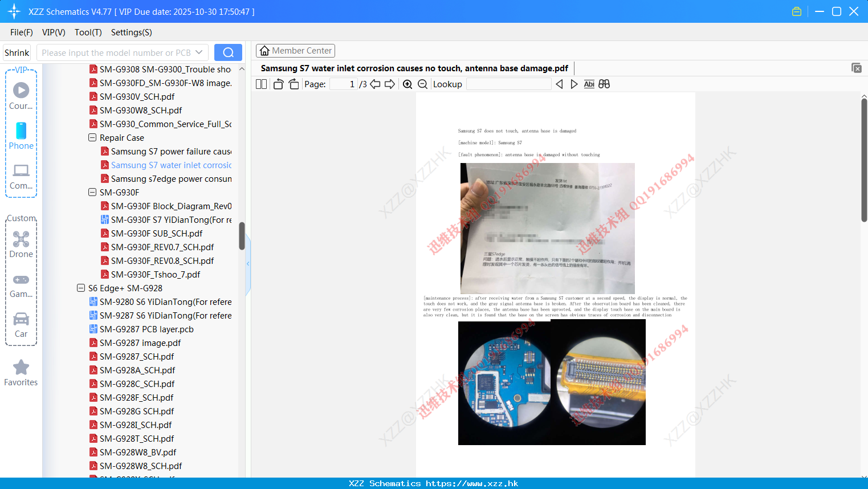Viewport: 868px width, 489px height.
Task: Open SM-G930F_REV0.8_SCH.pdf
Action: point(157,260)
